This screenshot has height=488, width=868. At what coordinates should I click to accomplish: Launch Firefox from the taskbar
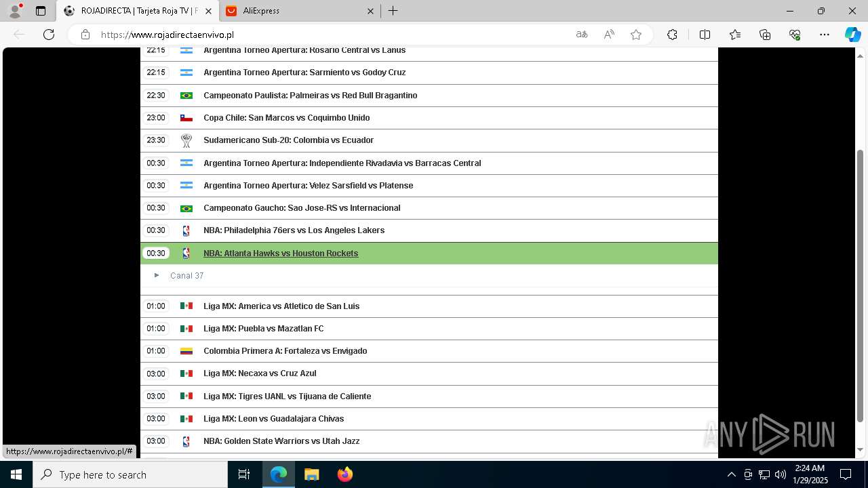click(344, 474)
